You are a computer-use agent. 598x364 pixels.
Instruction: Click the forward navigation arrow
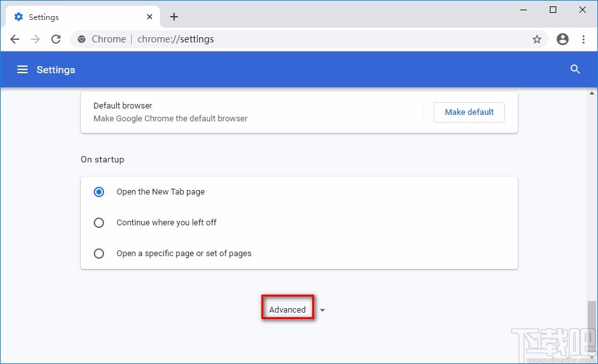[35, 39]
